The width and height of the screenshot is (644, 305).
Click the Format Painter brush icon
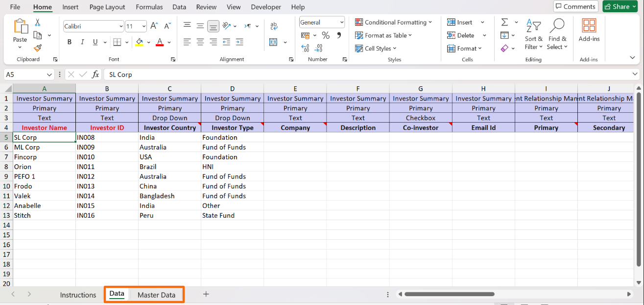tap(38, 48)
